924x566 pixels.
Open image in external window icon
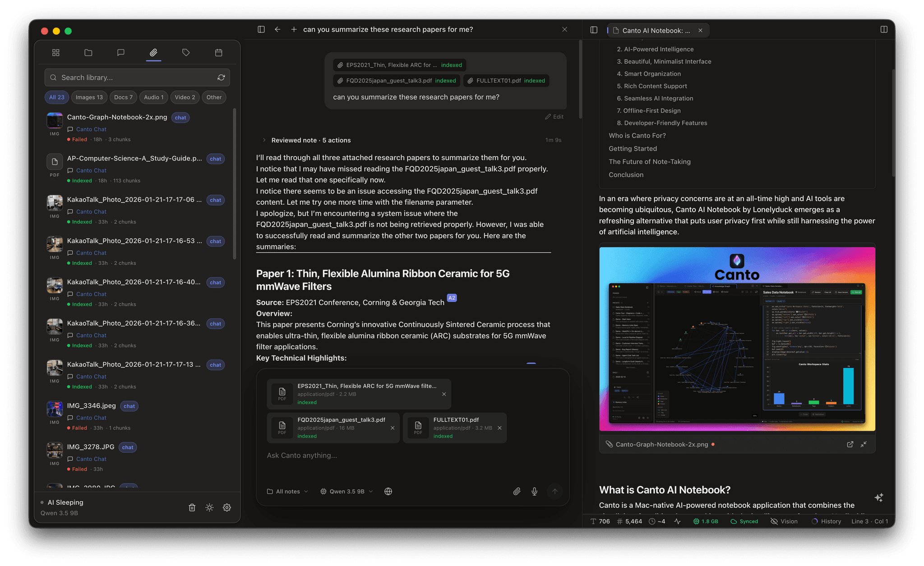(850, 444)
